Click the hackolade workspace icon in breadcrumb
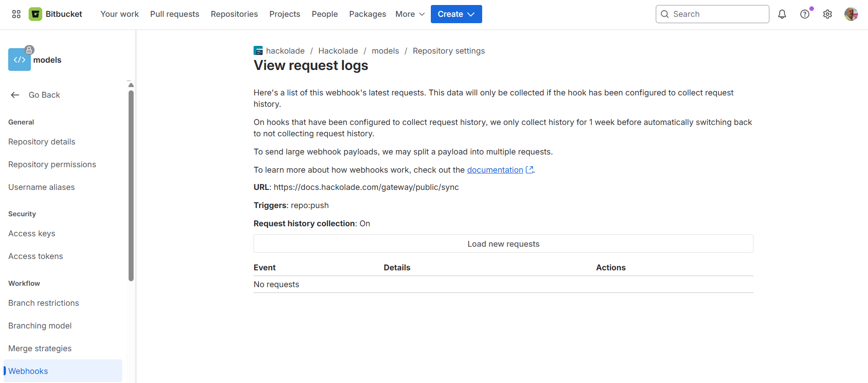The width and height of the screenshot is (868, 383). pyautogui.click(x=258, y=51)
